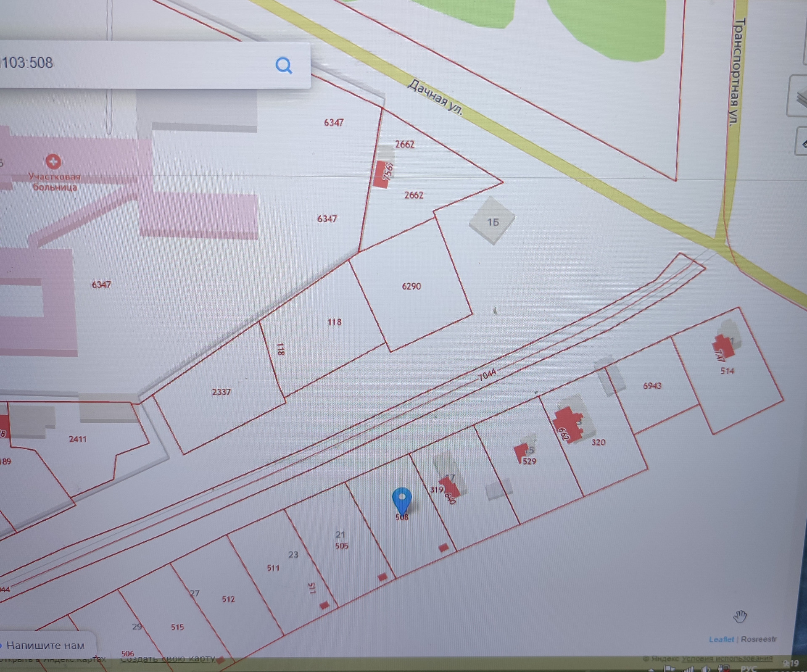Click the taskbar volume speaker icon
The height and width of the screenshot is (672, 807).
[x=706, y=669]
